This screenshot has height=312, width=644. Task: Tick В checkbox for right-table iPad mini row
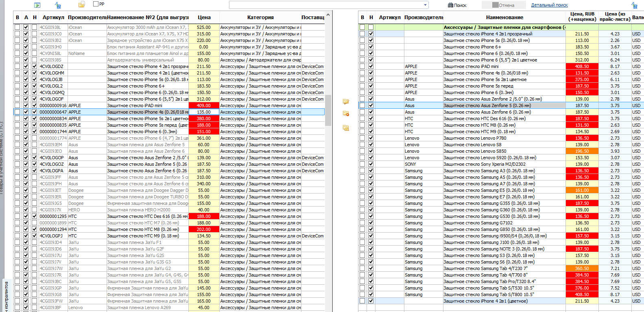coord(362,66)
